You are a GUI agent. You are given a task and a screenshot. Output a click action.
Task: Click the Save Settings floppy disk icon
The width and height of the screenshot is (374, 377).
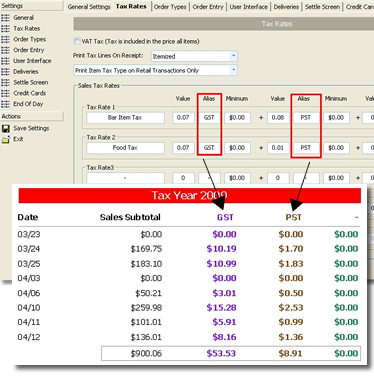coord(6,128)
